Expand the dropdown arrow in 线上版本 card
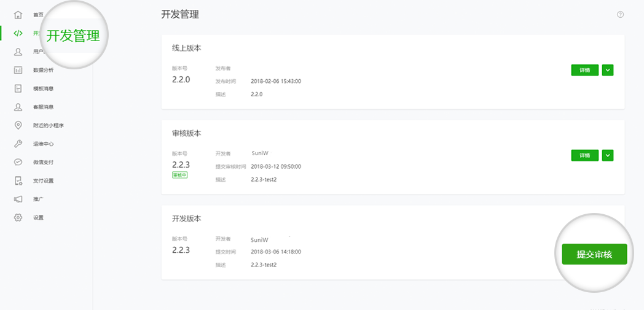This screenshot has width=644, height=310. (x=608, y=70)
